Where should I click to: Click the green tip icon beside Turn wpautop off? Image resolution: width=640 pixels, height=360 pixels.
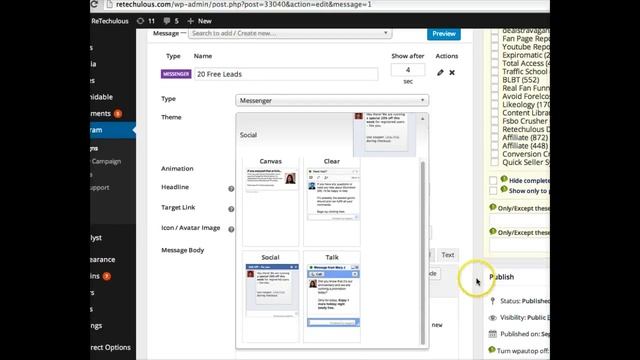coord(492,349)
